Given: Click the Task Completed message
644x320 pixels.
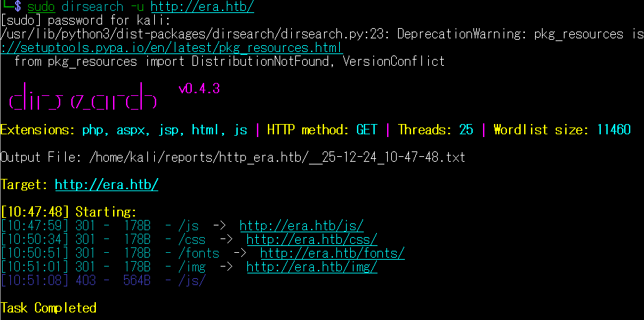Looking at the screenshot, I should tap(48, 308).
